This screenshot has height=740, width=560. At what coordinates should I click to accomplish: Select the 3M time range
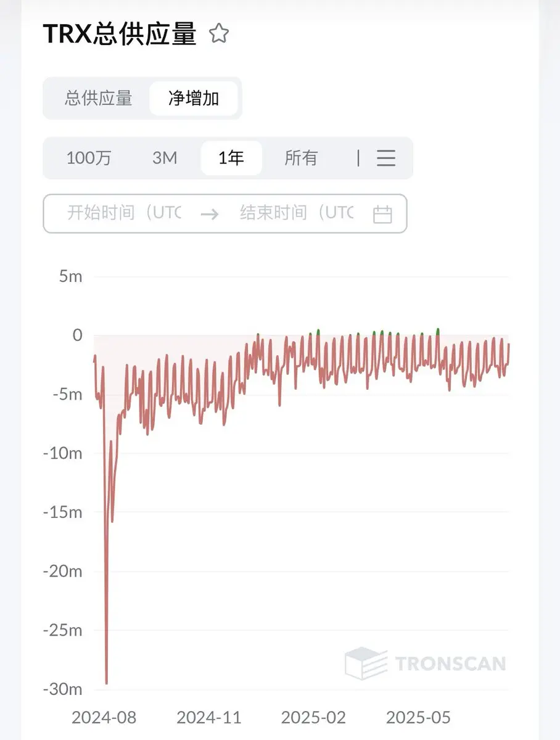click(x=165, y=158)
